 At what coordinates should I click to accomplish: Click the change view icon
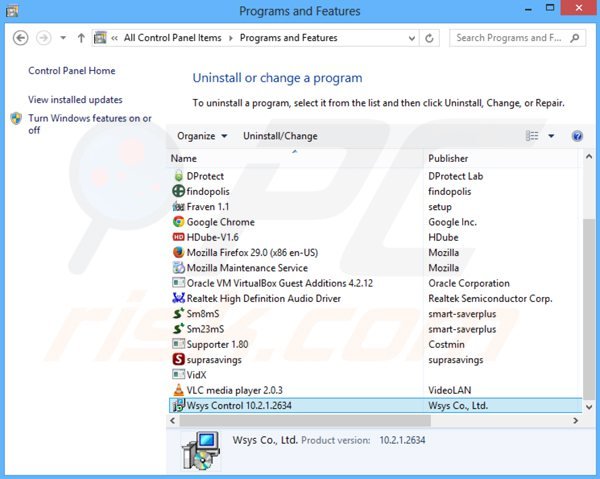[x=532, y=136]
